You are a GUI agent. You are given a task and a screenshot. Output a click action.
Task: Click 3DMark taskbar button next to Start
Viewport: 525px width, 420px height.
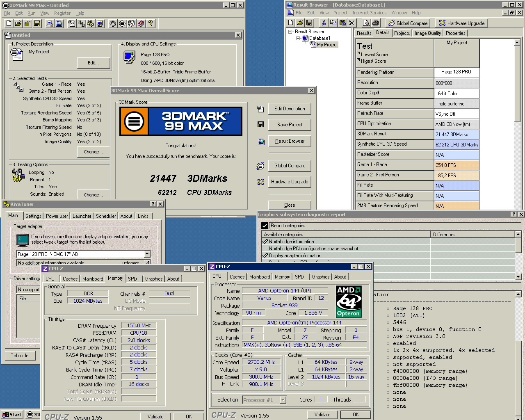33,415
